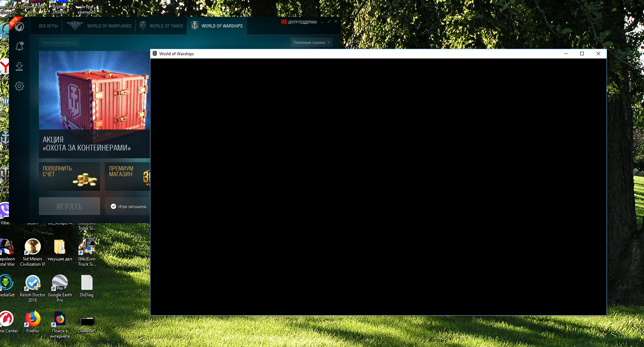Open Yandex browser shortcut
This screenshot has height=347, width=644.
(4, 70)
